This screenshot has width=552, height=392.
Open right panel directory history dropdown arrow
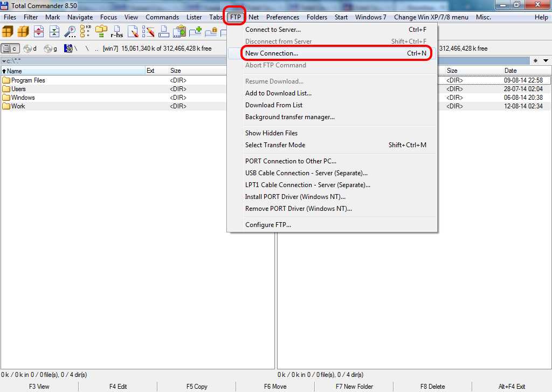click(546, 61)
